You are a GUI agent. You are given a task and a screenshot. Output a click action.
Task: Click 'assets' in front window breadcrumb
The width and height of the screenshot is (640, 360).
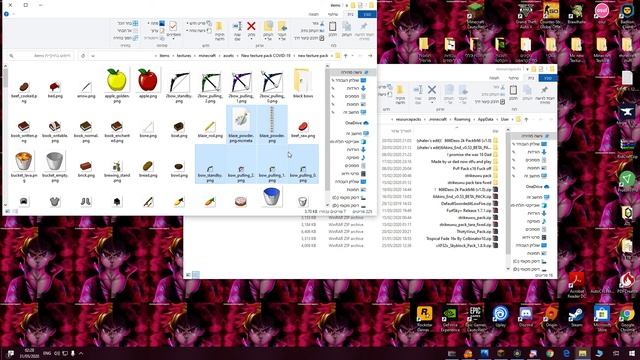tap(229, 56)
